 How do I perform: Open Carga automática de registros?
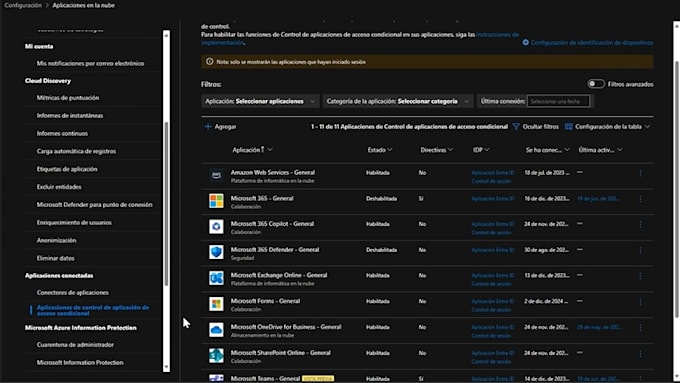(76, 151)
